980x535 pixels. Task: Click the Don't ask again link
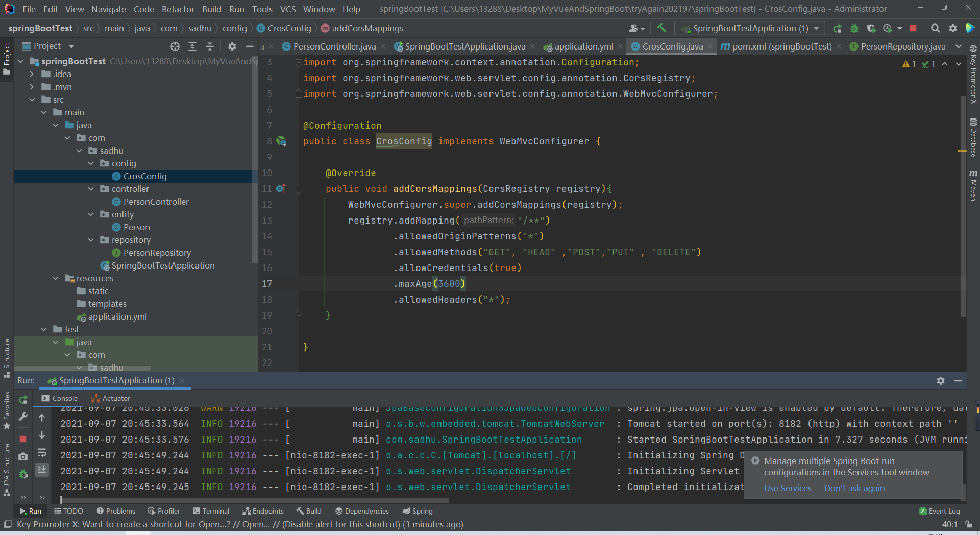pyautogui.click(x=854, y=488)
